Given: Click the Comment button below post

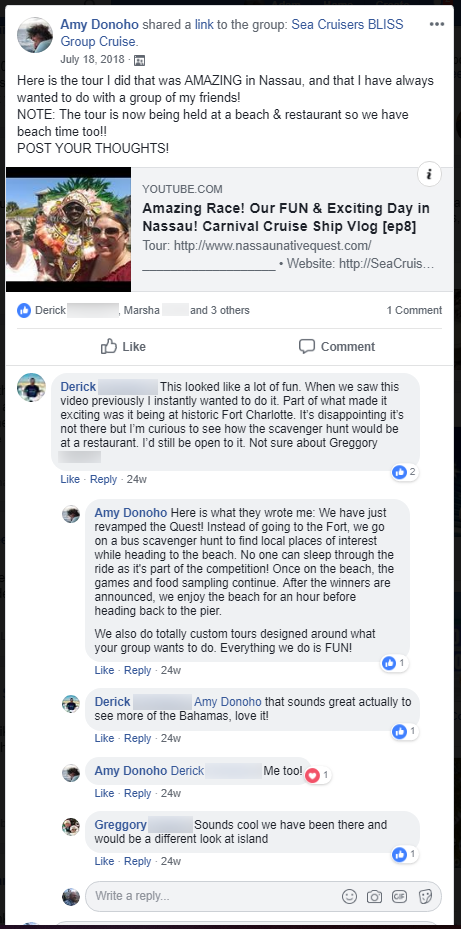Looking at the screenshot, I should tap(337, 347).
